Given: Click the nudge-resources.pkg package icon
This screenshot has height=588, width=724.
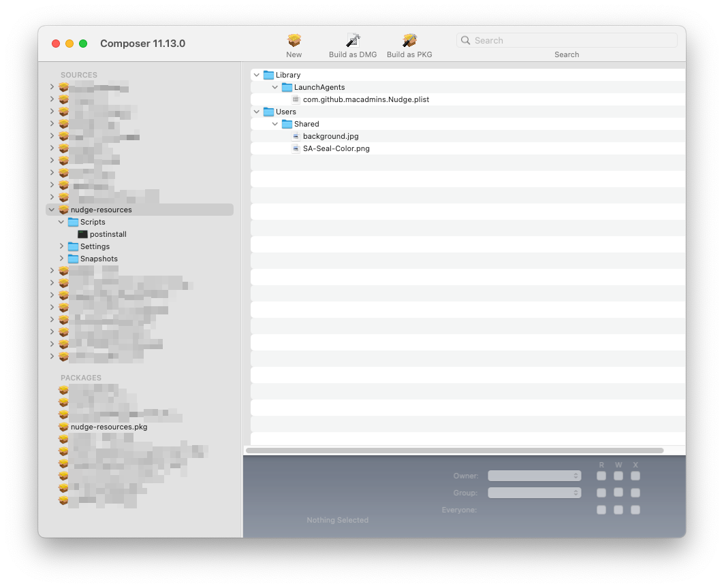Looking at the screenshot, I should pos(64,427).
